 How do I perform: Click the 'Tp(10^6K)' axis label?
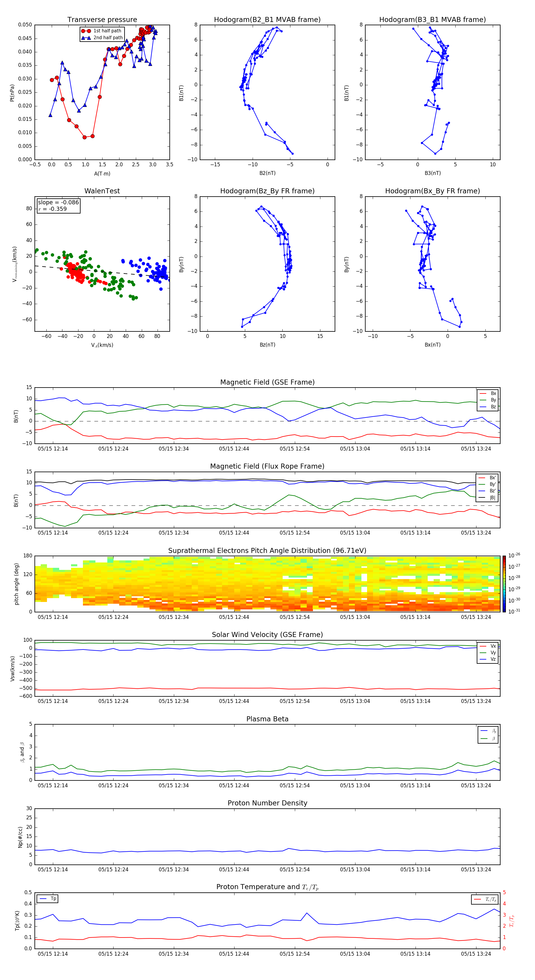click(x=17, y=921)
